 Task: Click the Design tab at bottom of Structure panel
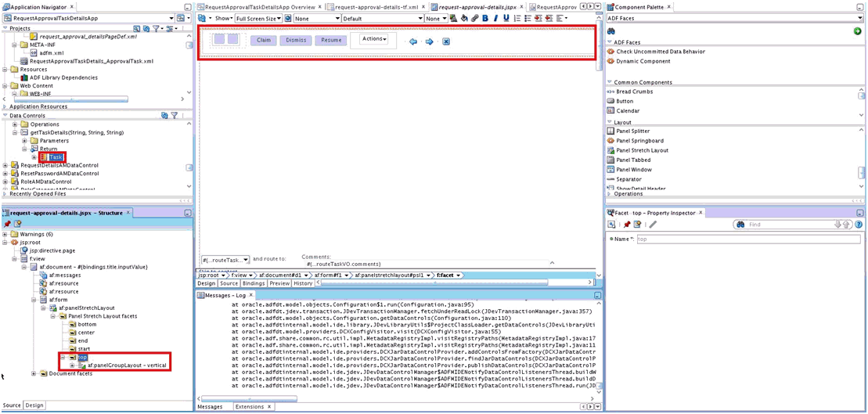[x=34, y=405]
